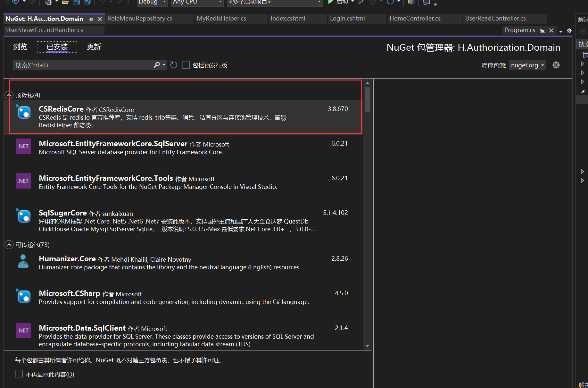This screenshot has height=388, width=588.
Task: Open the MyRedisHelper.cs tab
Action: 231,19
